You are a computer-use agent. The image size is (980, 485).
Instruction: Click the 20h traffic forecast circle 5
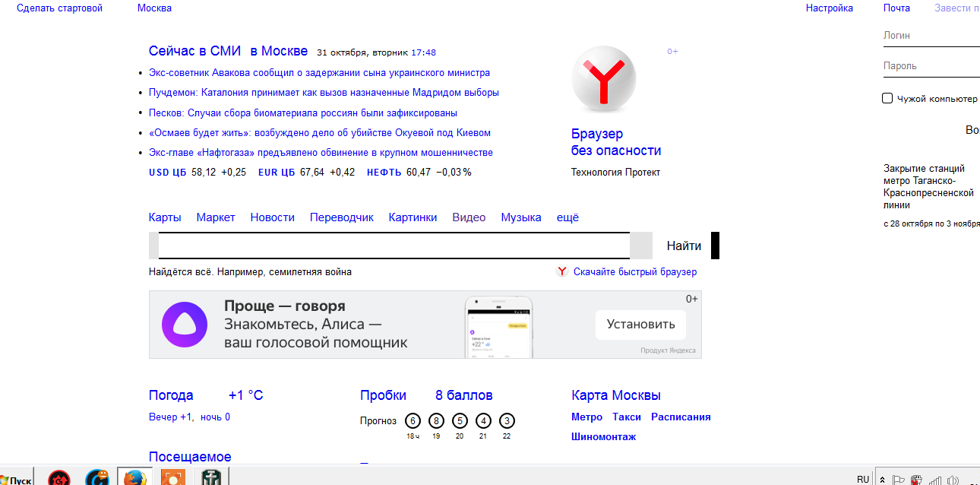click(460, 420)
